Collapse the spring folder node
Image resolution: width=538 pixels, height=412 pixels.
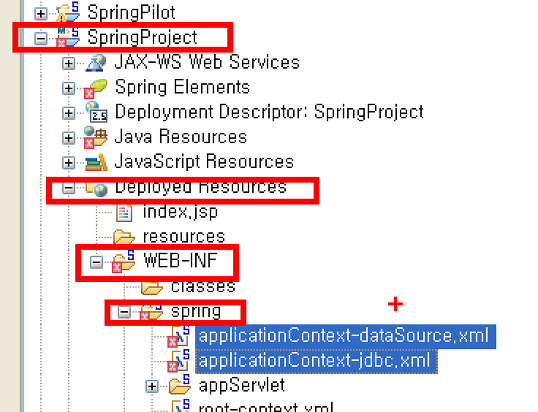[124, 312]
